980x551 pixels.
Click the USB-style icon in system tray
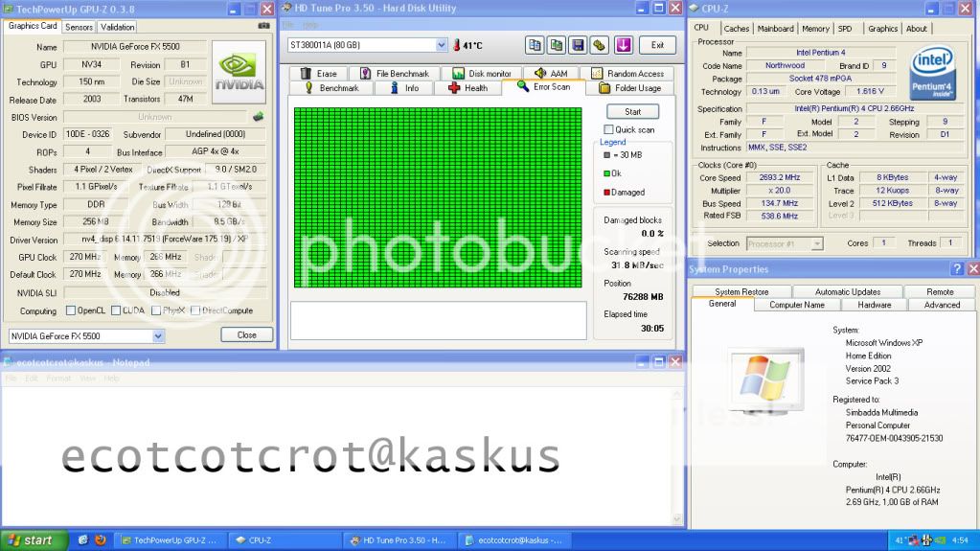[x=927, y=540]
